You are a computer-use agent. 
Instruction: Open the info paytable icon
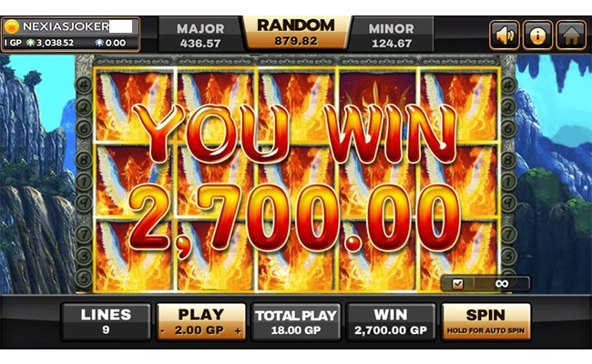pos(537,35)
